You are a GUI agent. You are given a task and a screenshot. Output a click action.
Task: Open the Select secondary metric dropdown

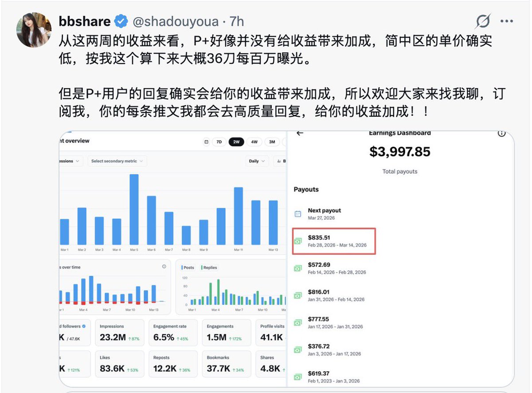pos(117,161)
